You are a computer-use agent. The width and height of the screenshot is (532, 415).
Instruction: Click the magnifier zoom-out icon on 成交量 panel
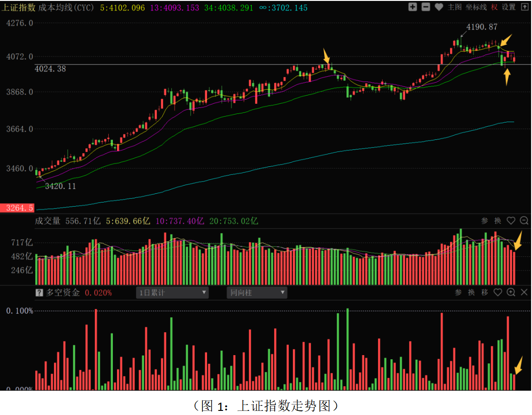[x=524, y=221]
